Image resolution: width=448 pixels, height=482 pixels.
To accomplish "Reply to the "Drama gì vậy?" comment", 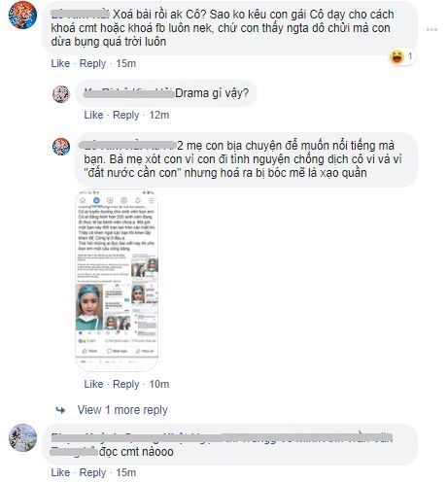I will point(125,115).
